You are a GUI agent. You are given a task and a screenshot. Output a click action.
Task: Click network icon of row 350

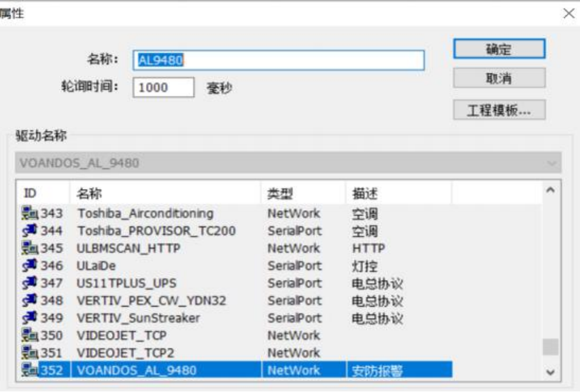pyautogui.click(x=30, y=335)
